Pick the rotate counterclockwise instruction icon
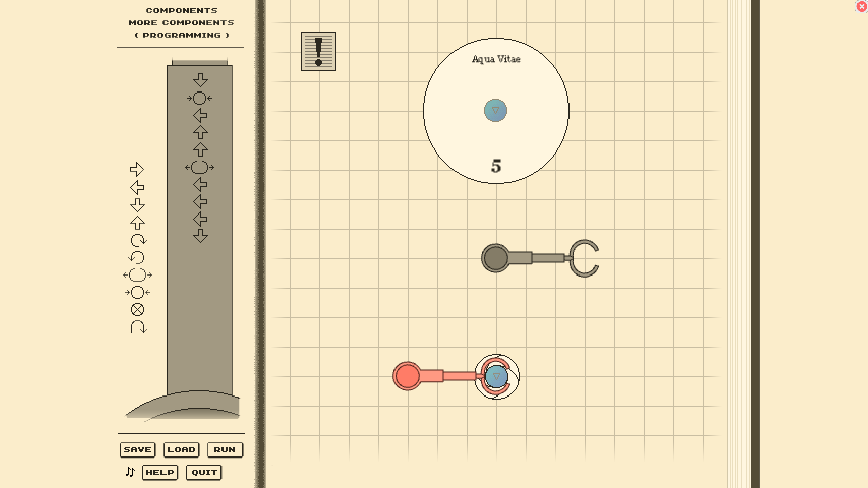 137,258
